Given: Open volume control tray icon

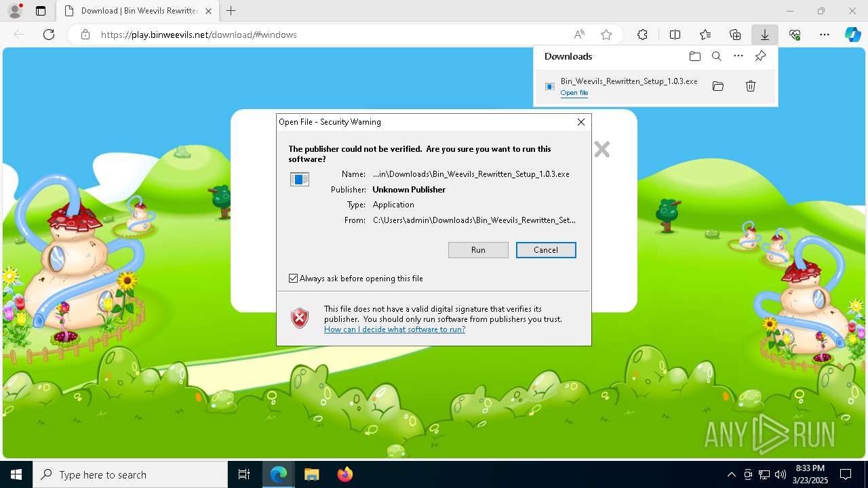Looking at the screenshot, I should tap(780, 474).
